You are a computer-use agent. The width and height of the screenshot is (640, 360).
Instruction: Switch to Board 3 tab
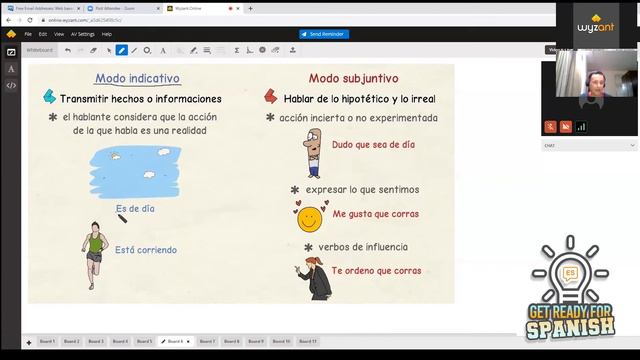[x=96, y=341]
